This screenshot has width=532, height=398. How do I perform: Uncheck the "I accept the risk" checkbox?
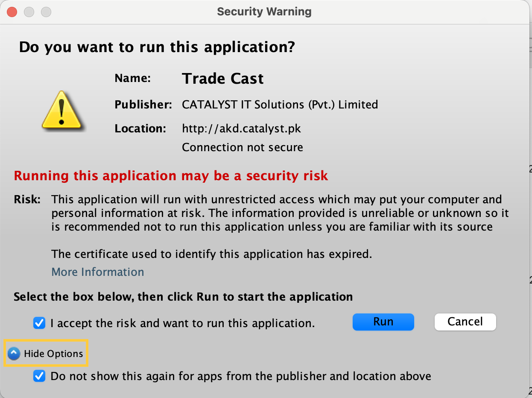pos(39,323)
